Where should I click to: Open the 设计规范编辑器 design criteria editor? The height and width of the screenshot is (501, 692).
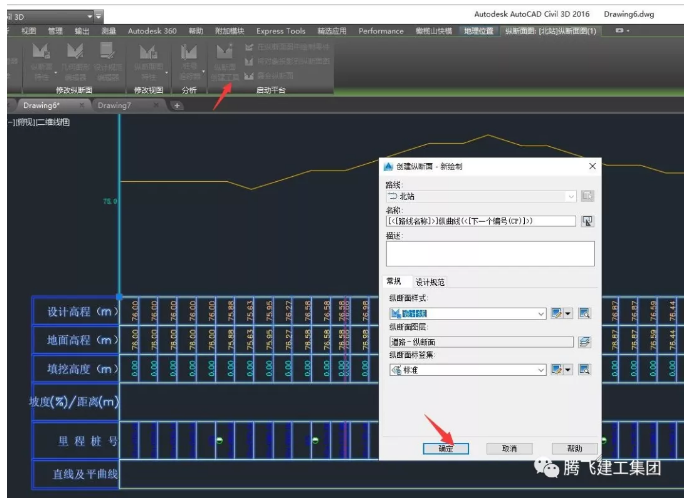coord(108,62)
